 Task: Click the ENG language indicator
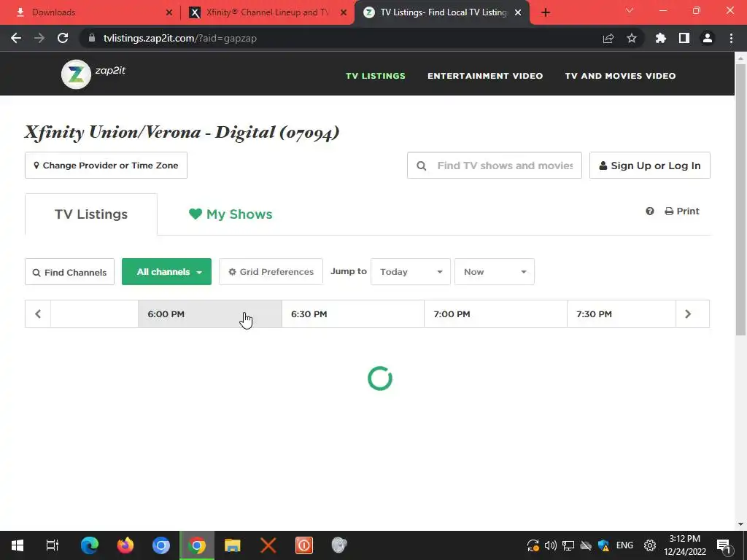(624, 545)
